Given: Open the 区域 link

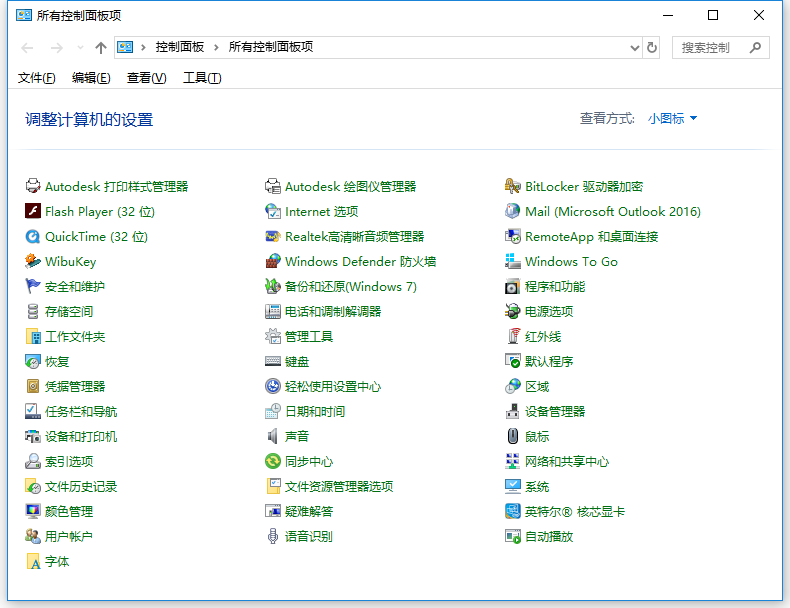Looking at the screenshot, I should [x=537, y=387].
